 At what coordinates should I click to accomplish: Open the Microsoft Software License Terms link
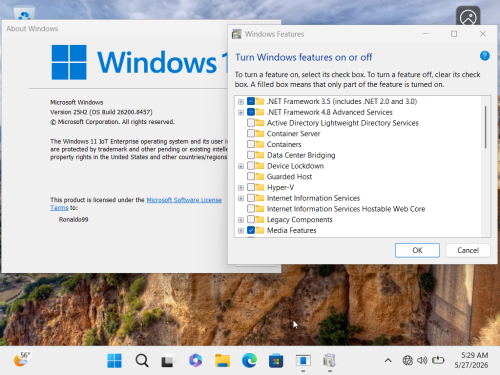click(184, 200)
